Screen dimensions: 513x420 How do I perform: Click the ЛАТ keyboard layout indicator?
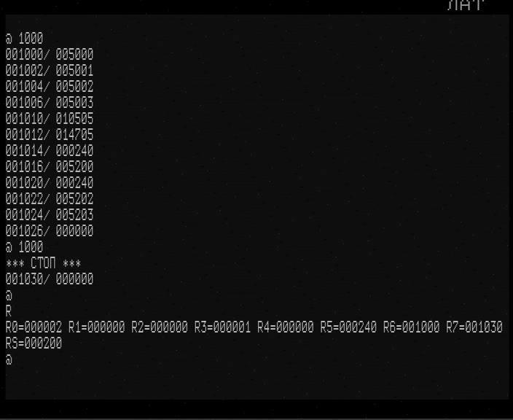click(465, 5)
